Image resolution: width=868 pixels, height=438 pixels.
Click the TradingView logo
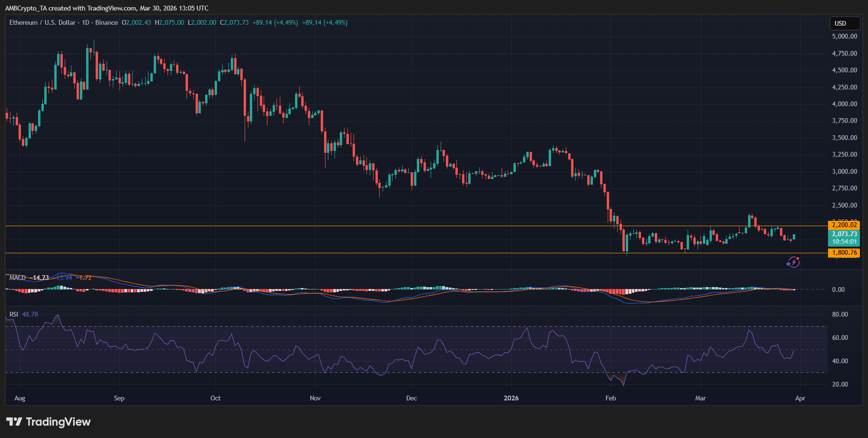(48, 422)
